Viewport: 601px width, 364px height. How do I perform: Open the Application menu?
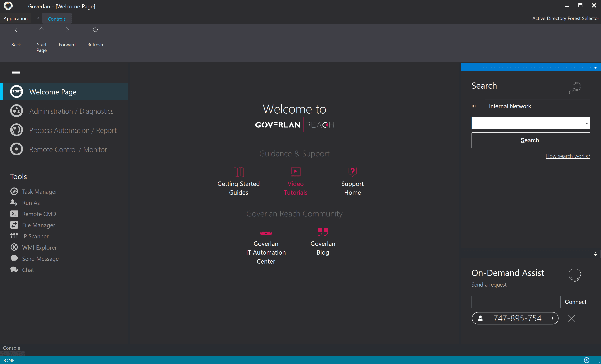click(16, 19)
